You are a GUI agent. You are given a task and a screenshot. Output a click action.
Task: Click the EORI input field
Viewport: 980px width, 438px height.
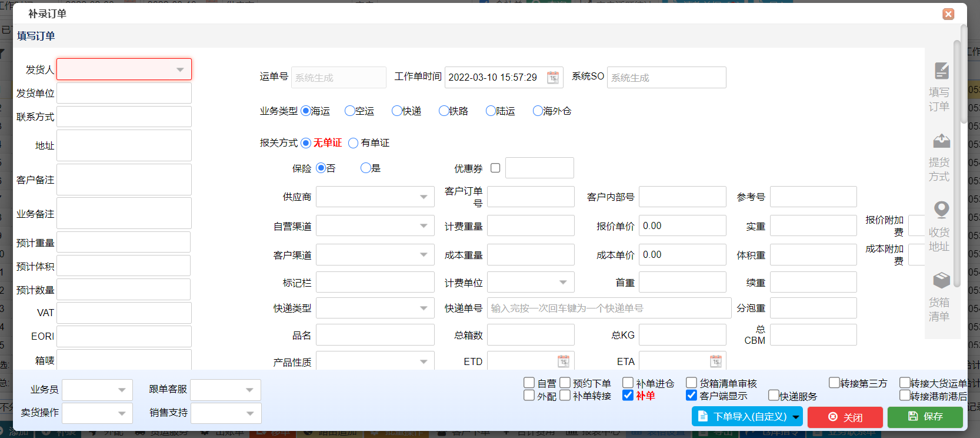124,336
